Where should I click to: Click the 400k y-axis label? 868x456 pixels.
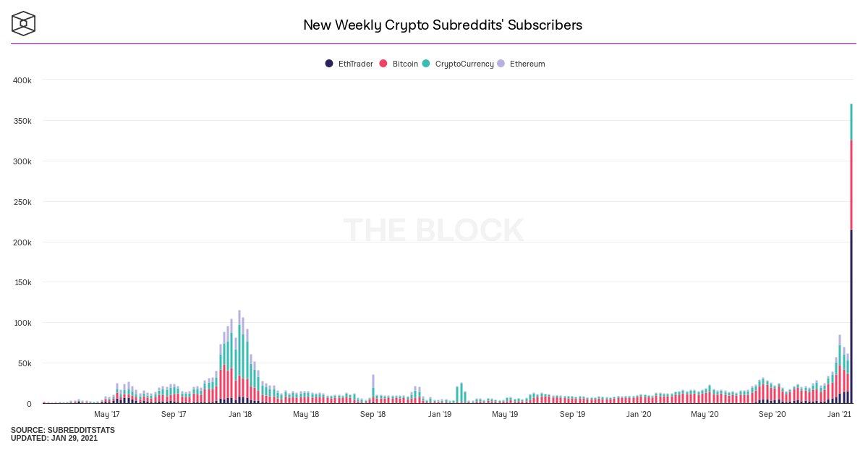pyautogui.click(x=22, y=80)
